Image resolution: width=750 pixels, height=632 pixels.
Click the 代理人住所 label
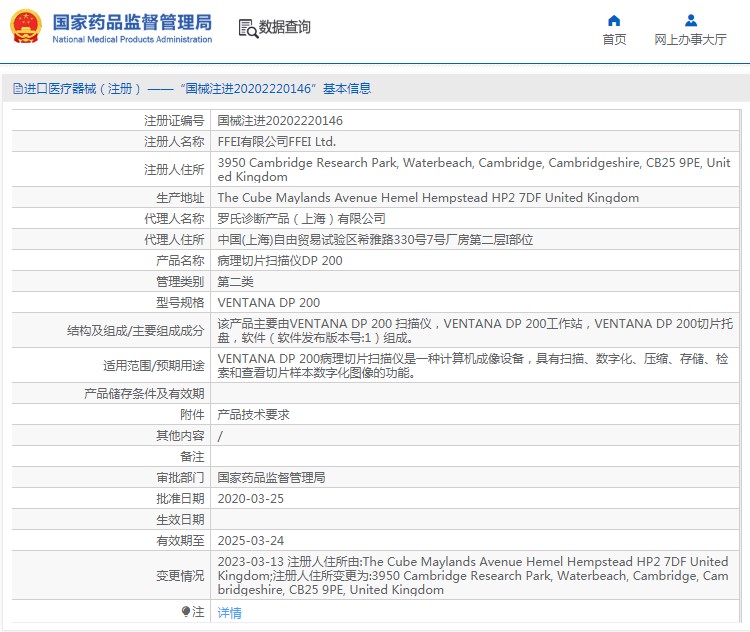(x=174, y=240)
